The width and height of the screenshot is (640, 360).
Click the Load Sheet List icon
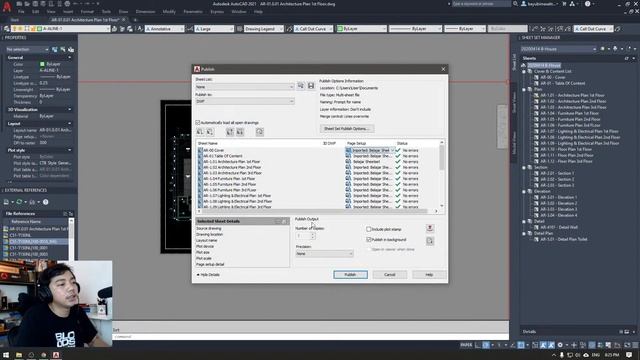[301, 86]
